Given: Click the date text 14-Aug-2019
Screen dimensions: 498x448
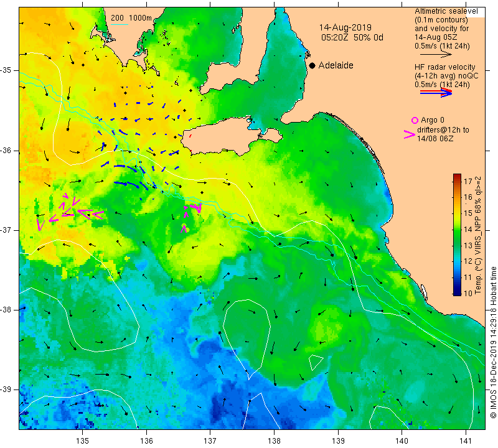Looking at the screenshot, I should point(345,27).
